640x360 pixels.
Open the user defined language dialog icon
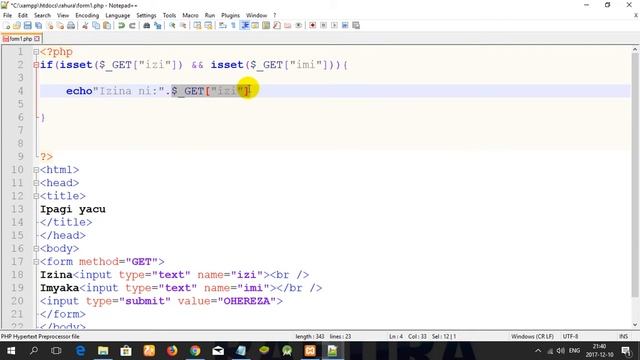255,25
